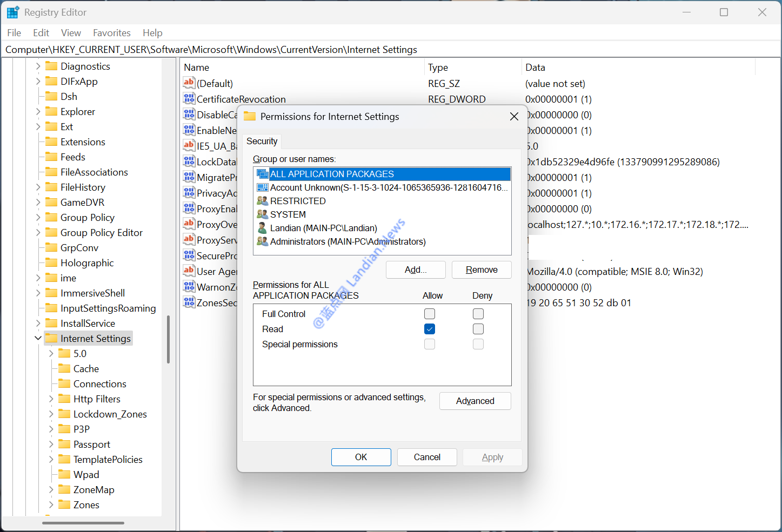This screenshot has height=532, width=782.
Task: Expand the Group Policy tree node
Action: [38, 217]
